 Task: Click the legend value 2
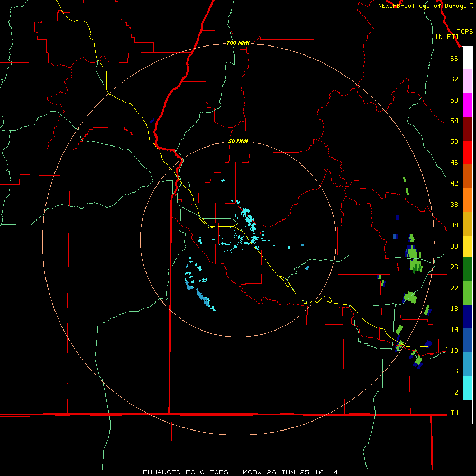[456, 392]
